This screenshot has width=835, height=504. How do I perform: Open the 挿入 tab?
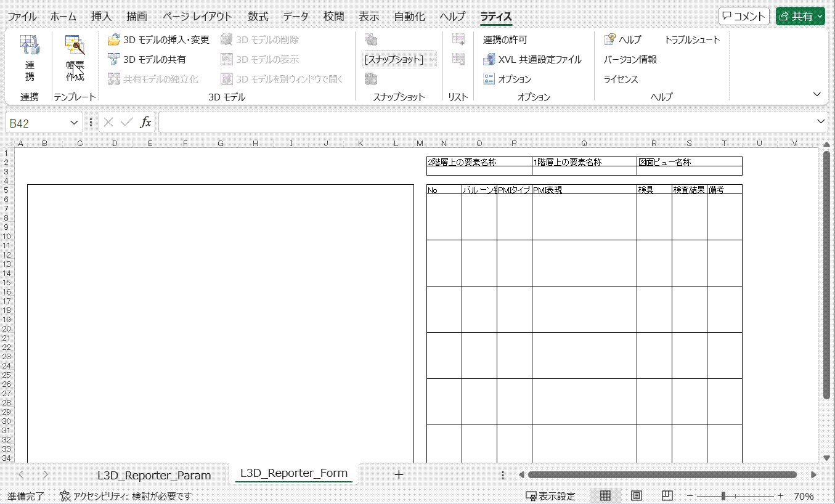pos(101,17)
